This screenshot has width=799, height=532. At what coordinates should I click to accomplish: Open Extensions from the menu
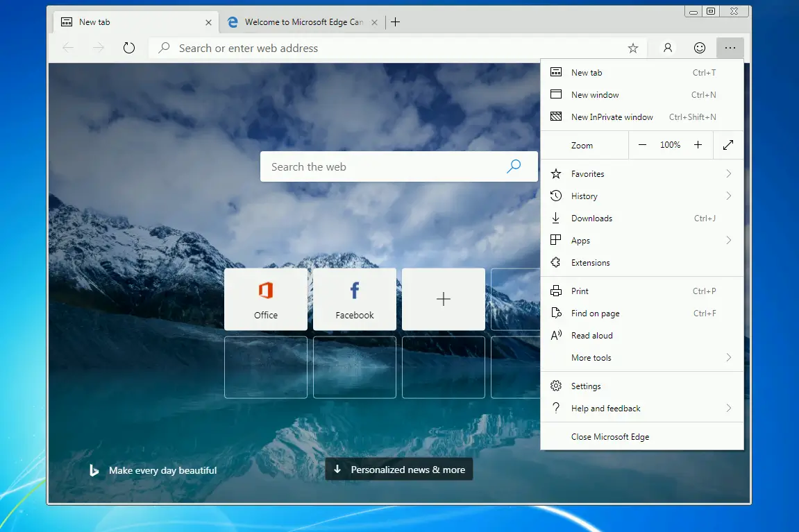coord(642,263)
